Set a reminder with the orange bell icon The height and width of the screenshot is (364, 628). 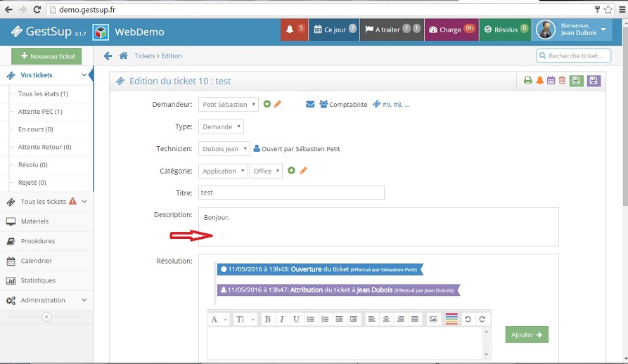pyautogui.click(x=540, y=80)
